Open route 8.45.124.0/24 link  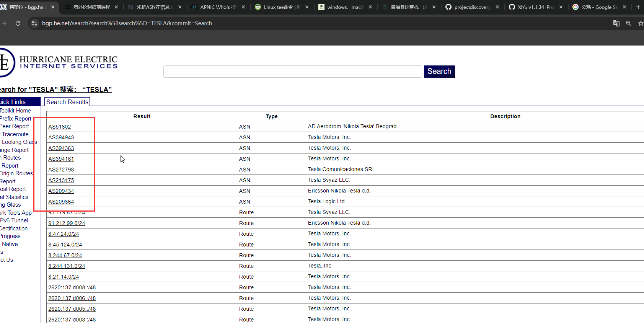pyautogui.click(x=65, y=245)
